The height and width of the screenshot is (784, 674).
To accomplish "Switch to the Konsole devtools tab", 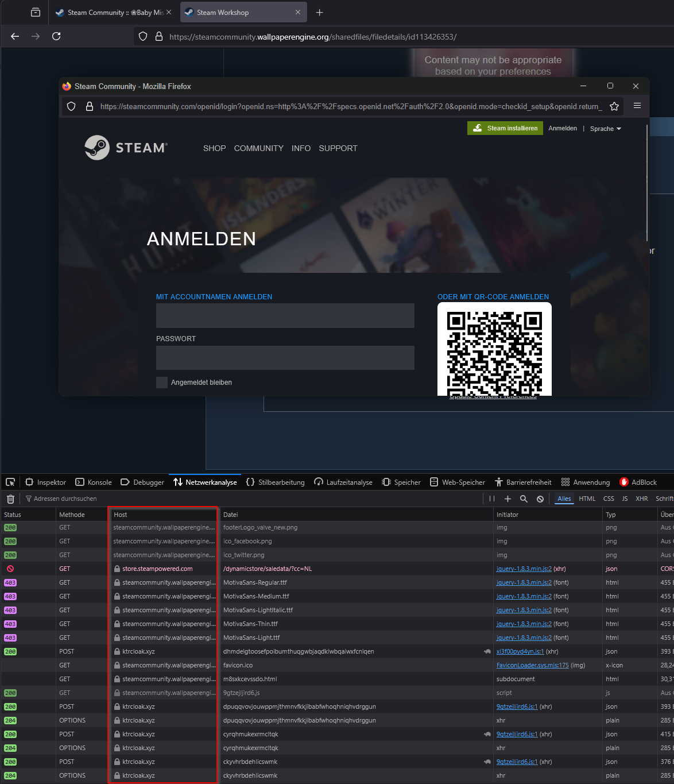I will coord(94,482).
